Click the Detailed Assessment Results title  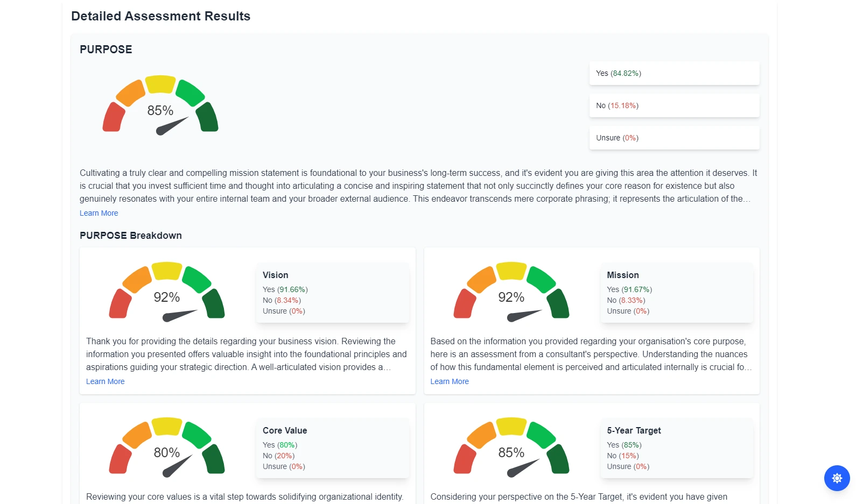click(161, 16)
